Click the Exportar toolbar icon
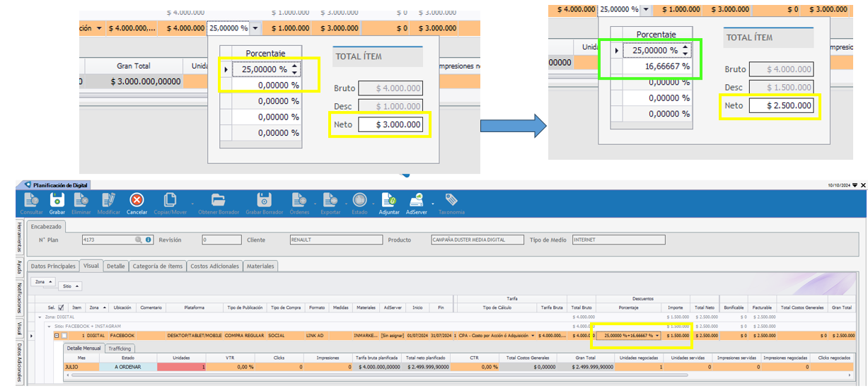Screen dimensions: 868x388 point(331,200)
